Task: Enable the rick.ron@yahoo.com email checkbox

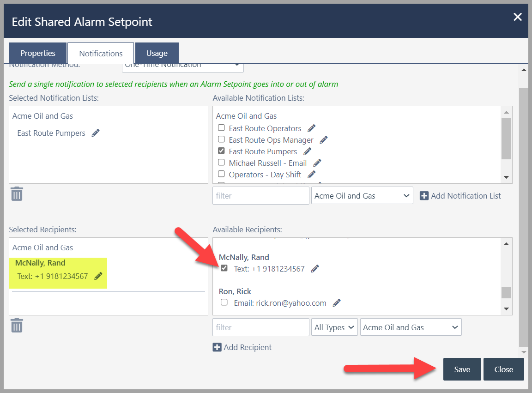Action: pos(224,302)
